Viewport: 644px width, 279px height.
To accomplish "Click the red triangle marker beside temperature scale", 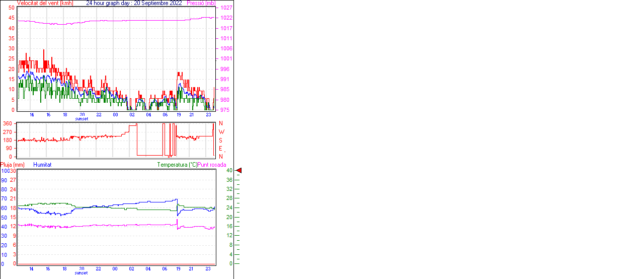I will pyautogui.click(x=239, y=171).
